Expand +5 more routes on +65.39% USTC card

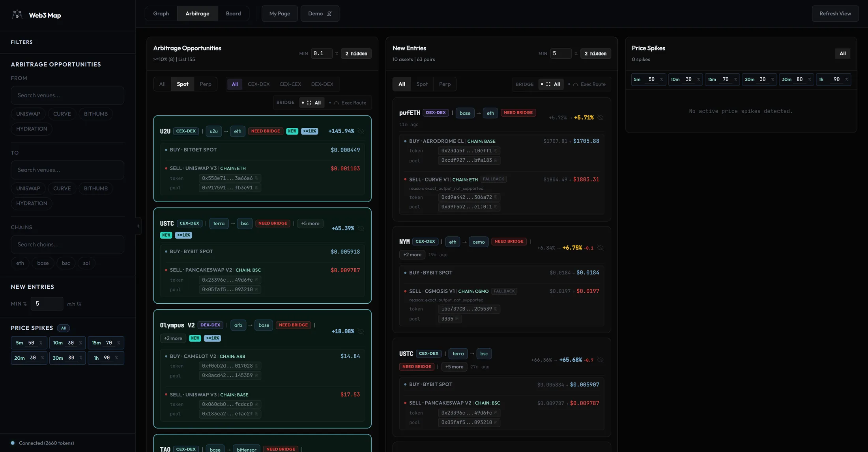(x=310, y=224)
